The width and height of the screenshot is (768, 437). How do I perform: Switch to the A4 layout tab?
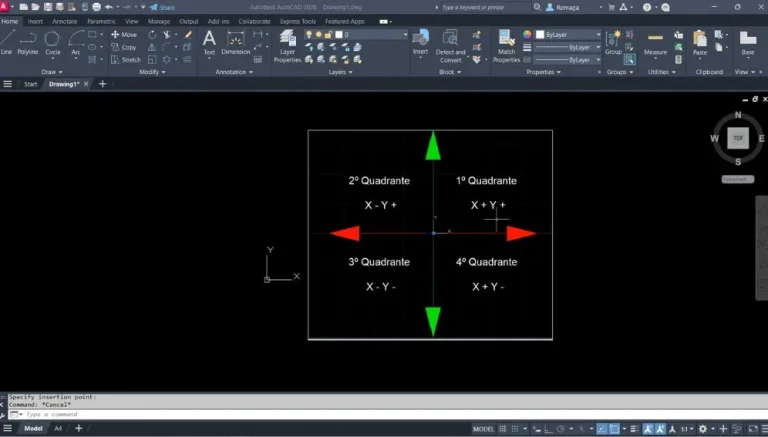(58, 429)
